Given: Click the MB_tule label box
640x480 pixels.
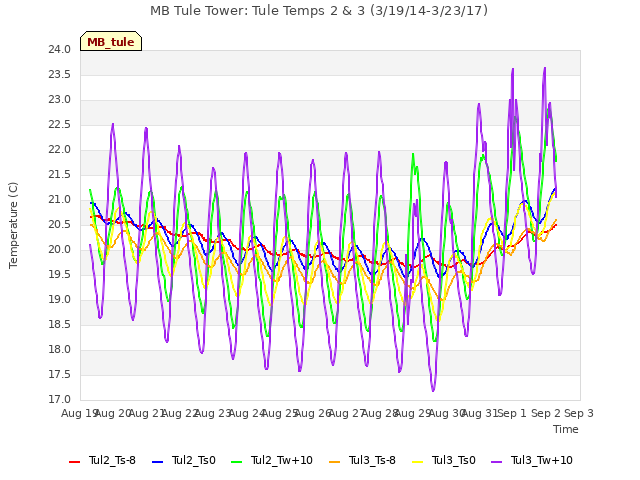Looking at the screenshot, I should tap(111, 41).
